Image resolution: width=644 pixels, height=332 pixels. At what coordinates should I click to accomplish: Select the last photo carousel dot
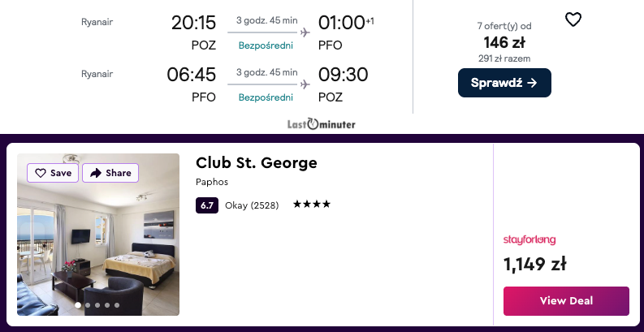[117, 305]
